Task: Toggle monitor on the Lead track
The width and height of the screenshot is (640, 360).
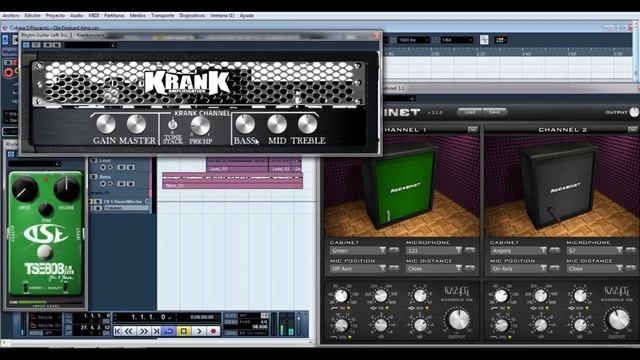Action: 110,167
